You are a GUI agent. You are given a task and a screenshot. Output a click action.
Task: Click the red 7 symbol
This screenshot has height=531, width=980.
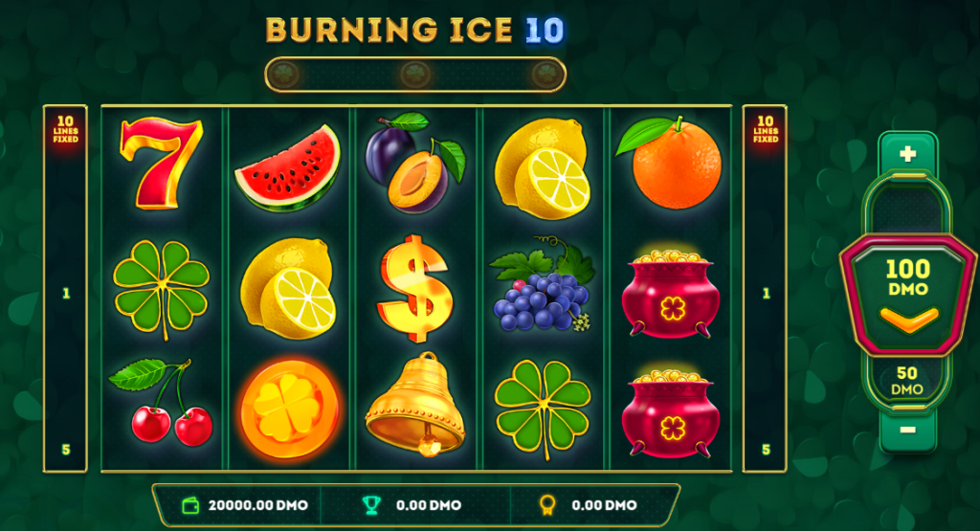[162, 163]
